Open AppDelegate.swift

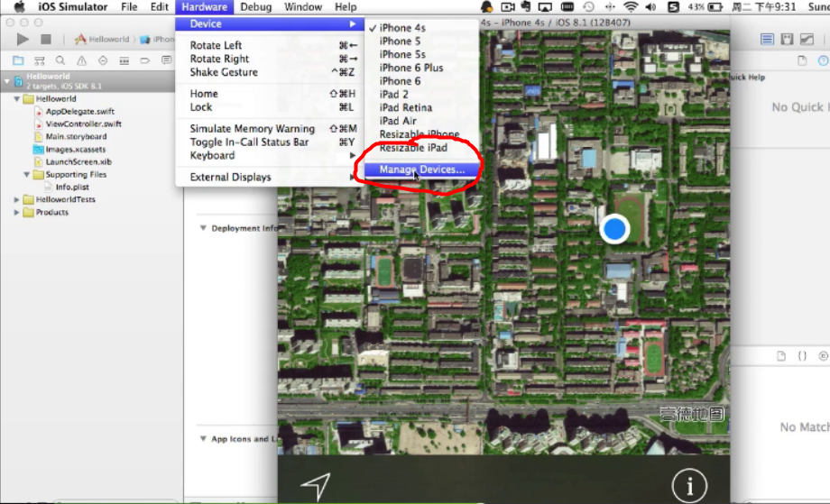pyautogui.click(x=80, y=111)
